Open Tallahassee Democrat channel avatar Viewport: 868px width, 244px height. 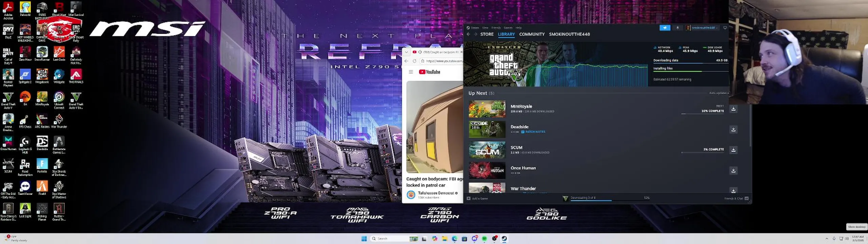tap(411, 195)
